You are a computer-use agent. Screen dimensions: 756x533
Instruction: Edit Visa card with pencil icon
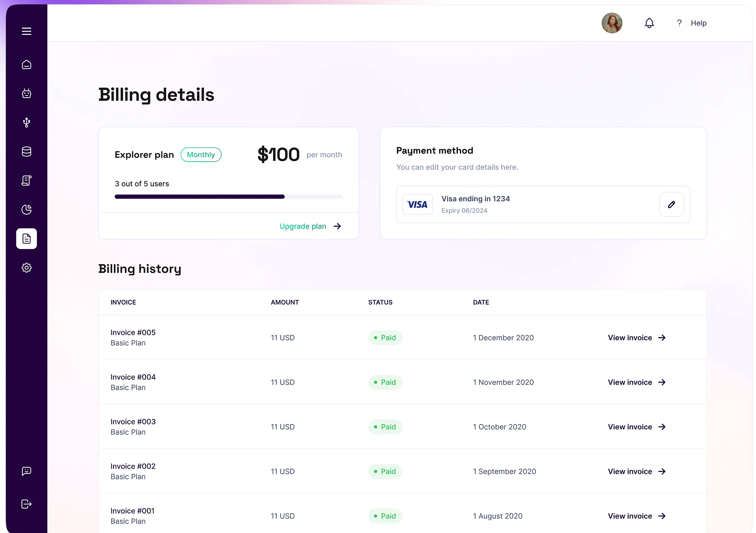pyautogui.click(x=671, y=205)
